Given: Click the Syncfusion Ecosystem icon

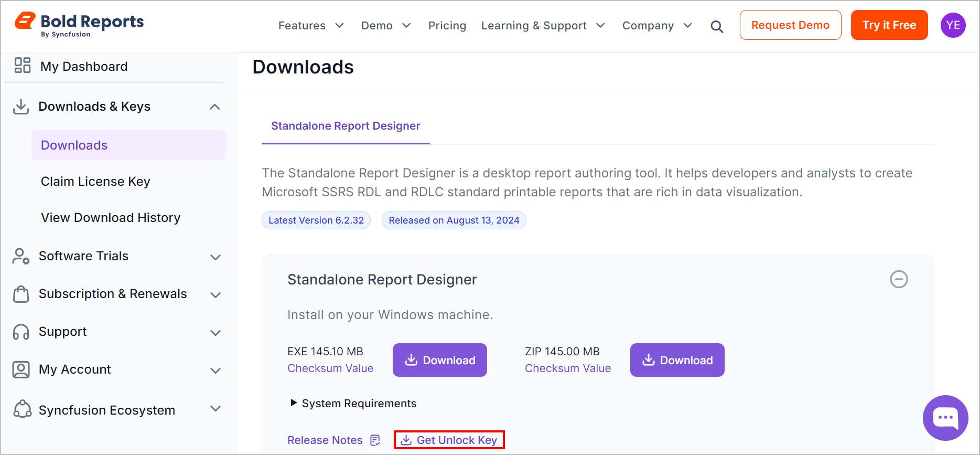Looking at the screenshot, I should pyautogui.click(x=22, y=409).
